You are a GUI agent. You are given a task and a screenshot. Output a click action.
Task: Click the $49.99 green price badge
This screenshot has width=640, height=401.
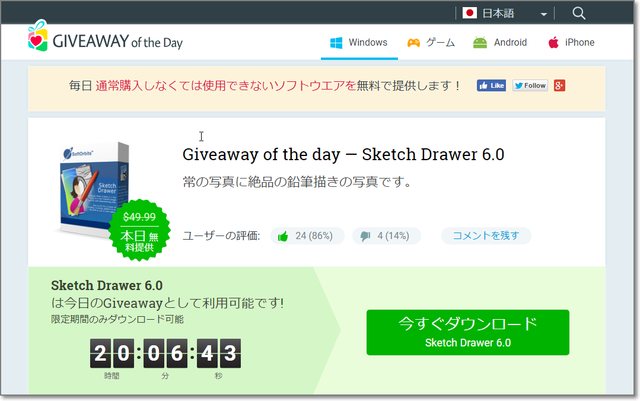140,230
